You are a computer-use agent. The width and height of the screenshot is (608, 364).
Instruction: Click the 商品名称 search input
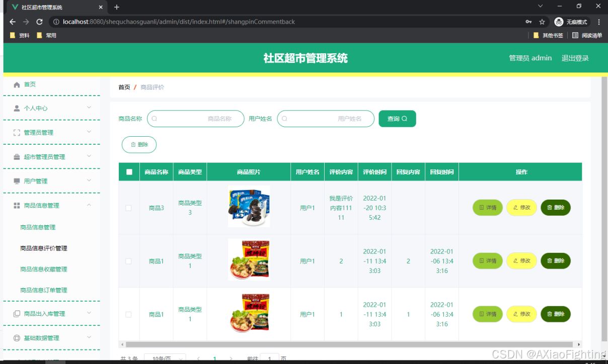(195, 119)
